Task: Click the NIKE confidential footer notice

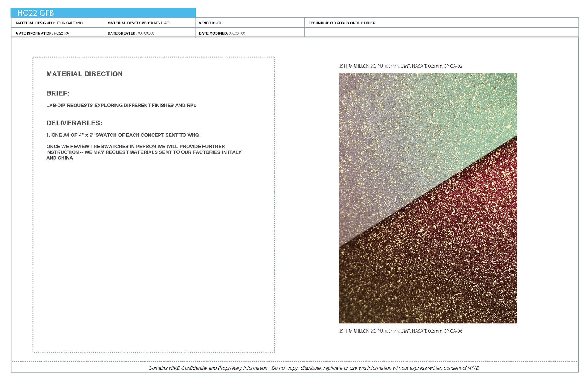Action: [314, 368]
